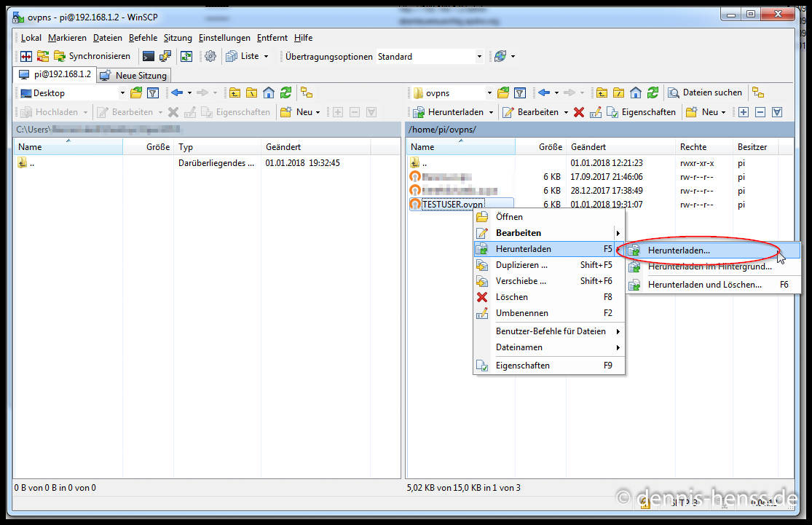Go back in the remote panel
Viewport: 812px width, 525px height.
click(x=544, y=92)
